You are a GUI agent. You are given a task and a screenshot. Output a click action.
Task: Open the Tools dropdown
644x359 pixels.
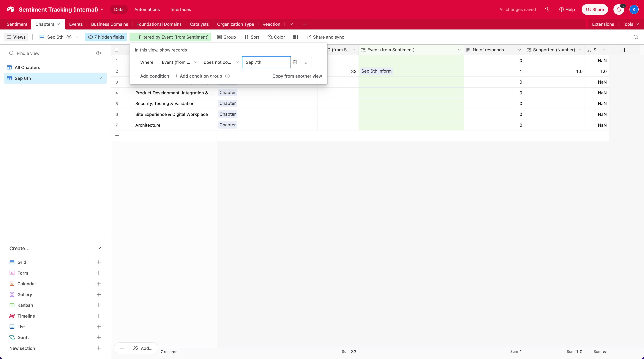coord(631,24)
